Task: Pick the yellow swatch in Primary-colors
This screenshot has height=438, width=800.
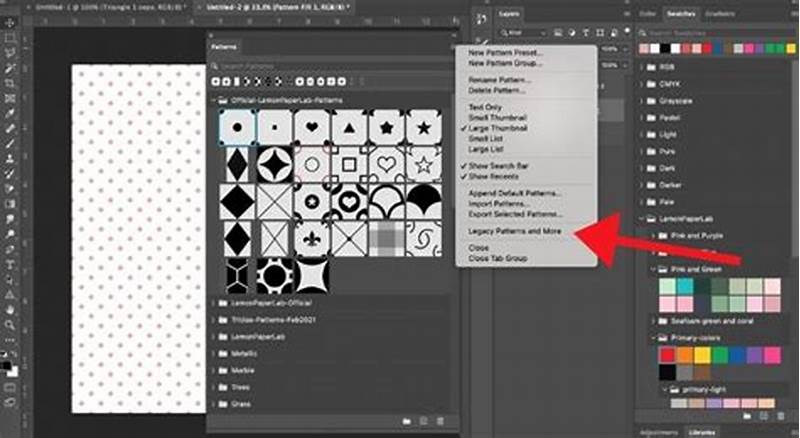Action: [702, 355]
